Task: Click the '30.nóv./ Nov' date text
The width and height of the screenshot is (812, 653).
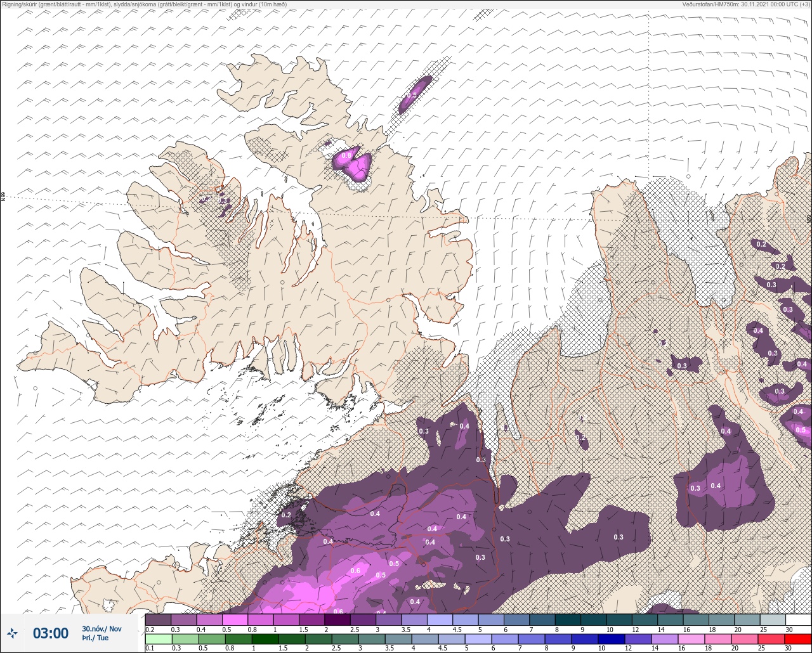Action: pyautogui.click(x=101, y=628)
